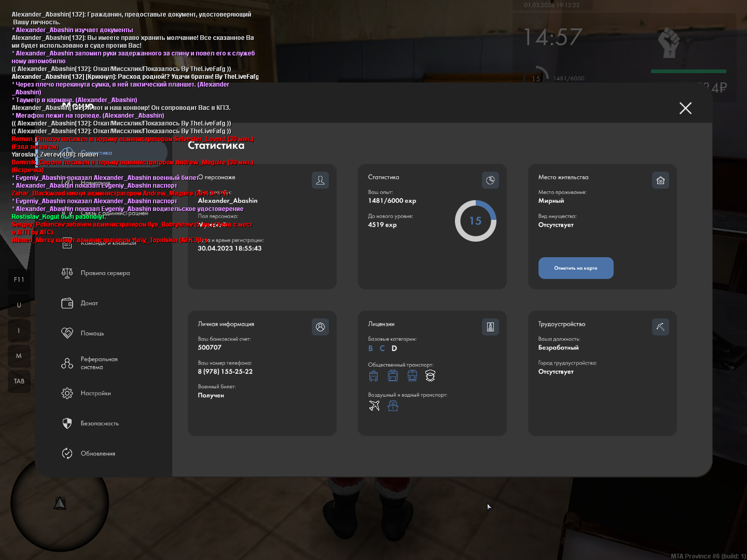Click the level 15 experience progress ring
Image resolution: width=747 pixels, height=560 pixels.
click(476, 221)
